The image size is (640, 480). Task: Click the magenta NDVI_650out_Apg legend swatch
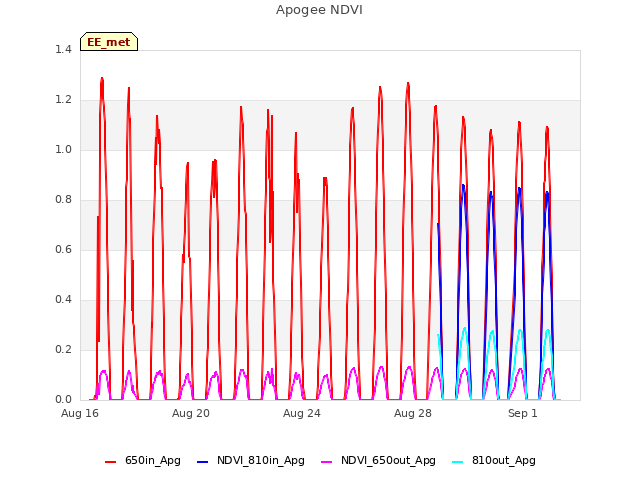[x=327, y=462]
